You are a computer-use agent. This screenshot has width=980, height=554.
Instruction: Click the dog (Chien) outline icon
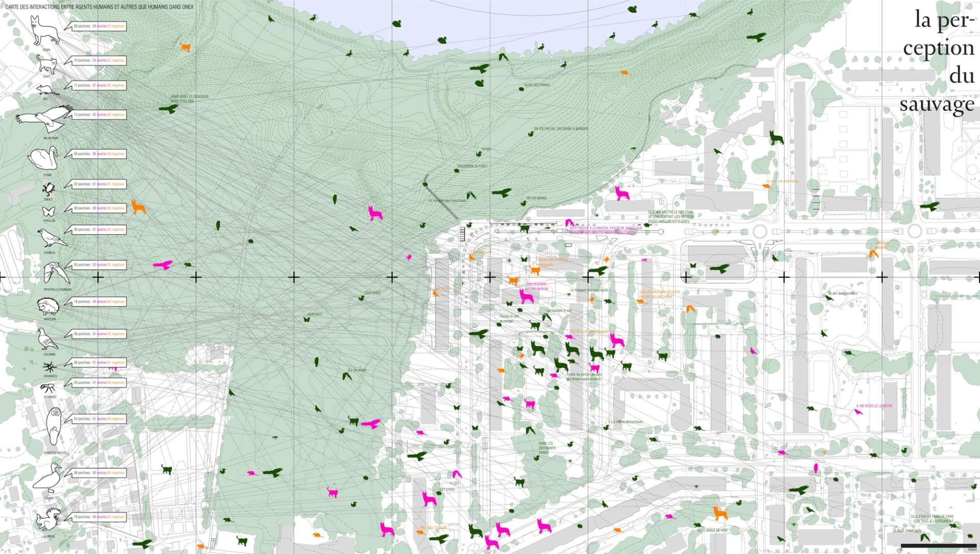45,31
